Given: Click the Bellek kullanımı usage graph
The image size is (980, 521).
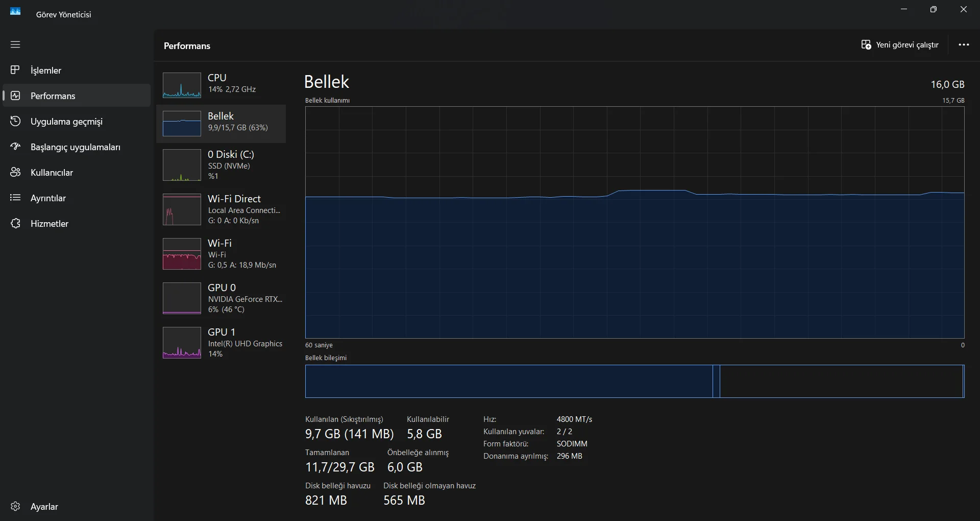Looking at the screenshot, I should pyautogui.click(x=634, y=222).
